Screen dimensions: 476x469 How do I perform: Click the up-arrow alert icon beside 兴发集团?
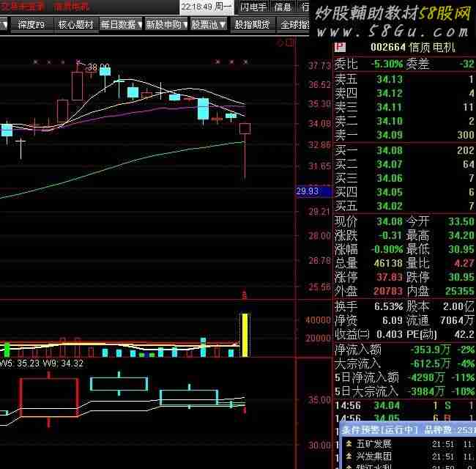(349, 457)
